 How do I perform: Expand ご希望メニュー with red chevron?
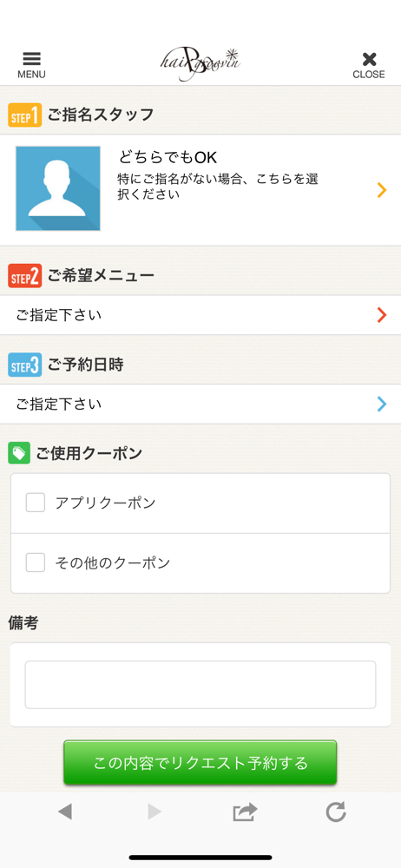pos(382,315)
